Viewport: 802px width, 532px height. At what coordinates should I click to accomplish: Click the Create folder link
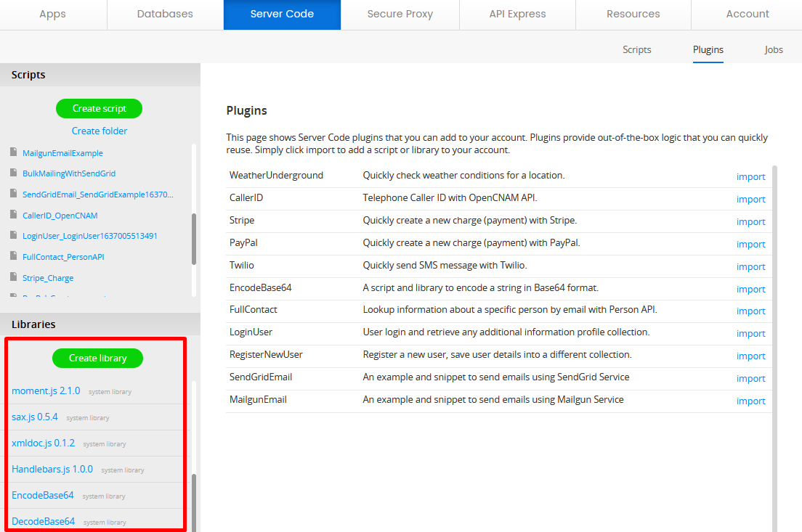pyautogui.click(x=100, y=131)
